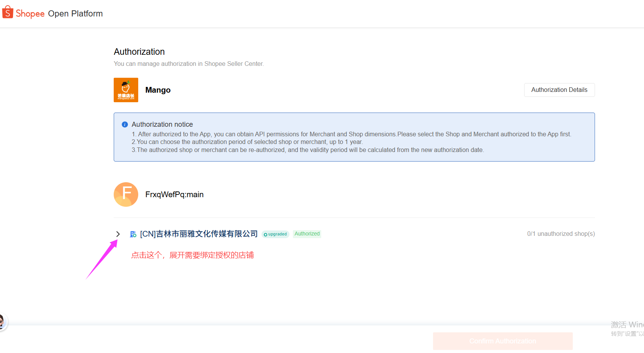Open Authorization Details
Viewport: 644px width, 353px height.
[x=559, y=90]
